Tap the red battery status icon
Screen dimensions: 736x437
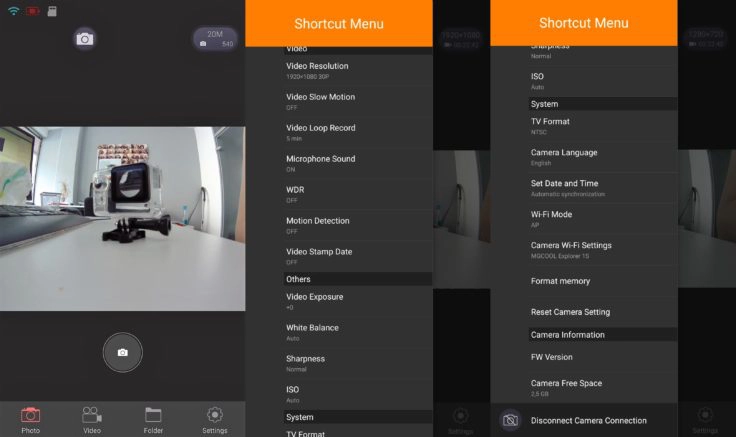[x=32, y=11]
